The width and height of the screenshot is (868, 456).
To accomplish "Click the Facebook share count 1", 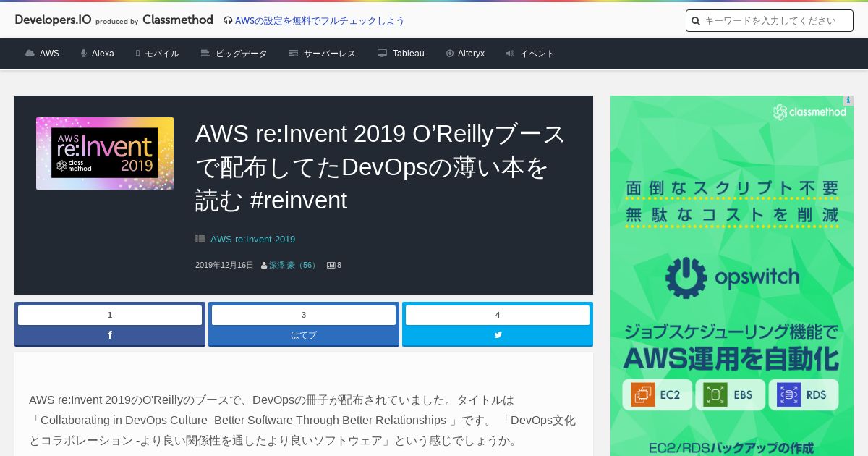I will (x=110, y=315).
